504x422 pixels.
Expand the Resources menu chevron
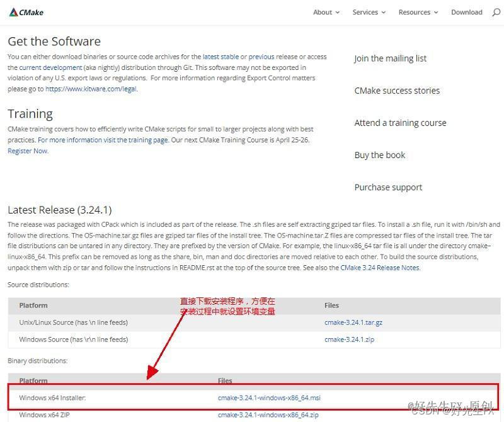click(x=436, y=13)
